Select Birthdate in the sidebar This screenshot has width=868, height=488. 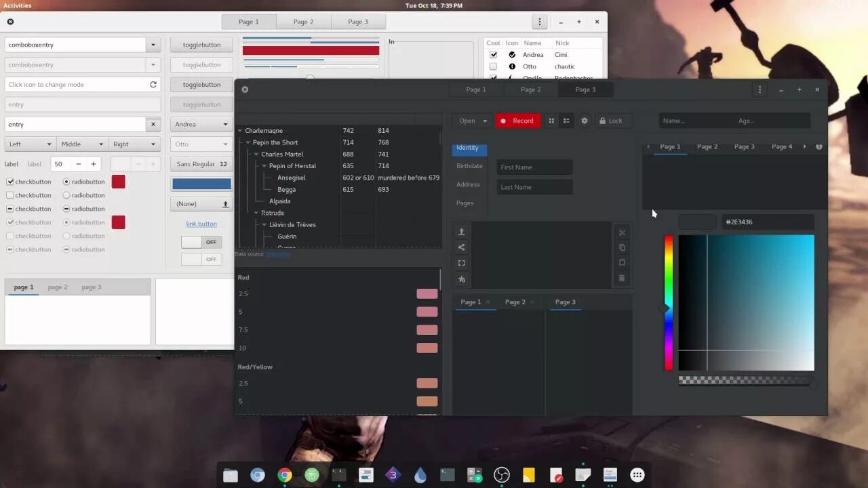[x=469, y=166]
